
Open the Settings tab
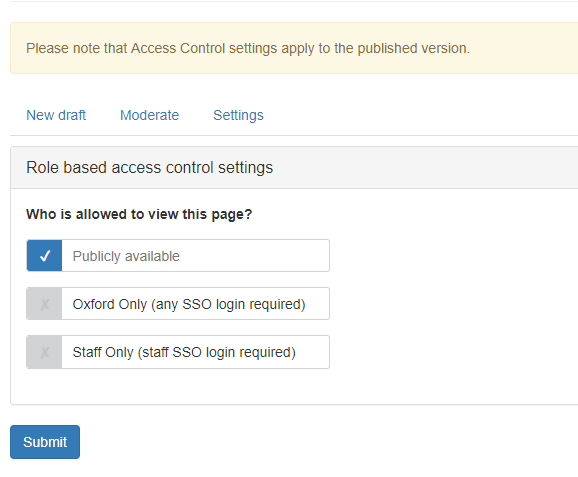pyautogui.click(x=238, y=115)
